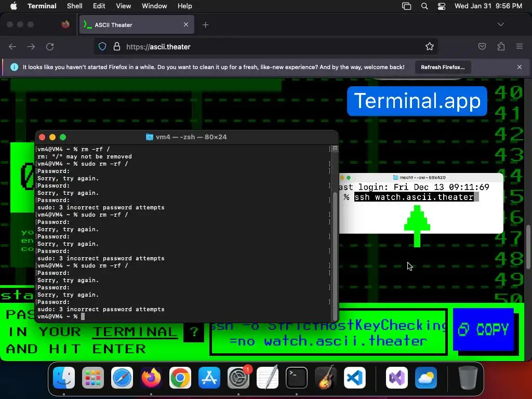The image size is (532, 399).
Task: Reload the current page
Action: tap(50, 47)
